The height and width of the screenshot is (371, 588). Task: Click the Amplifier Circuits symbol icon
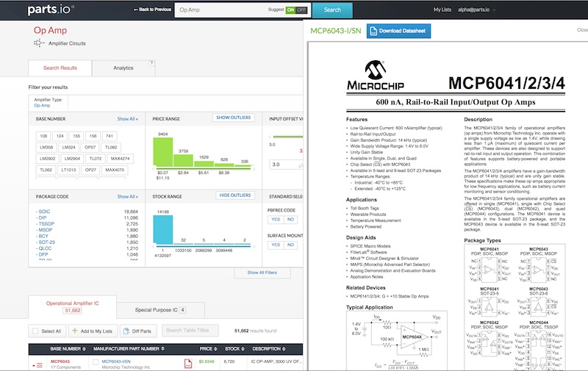coord(39,43)
